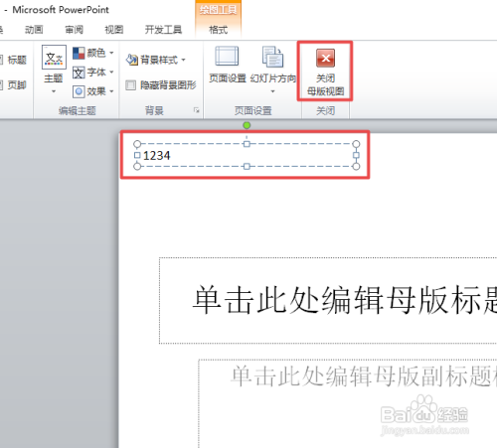This screenshot has width=497, height=448.
Task: Switch to the 格式 tab
Action: point(218,30)
